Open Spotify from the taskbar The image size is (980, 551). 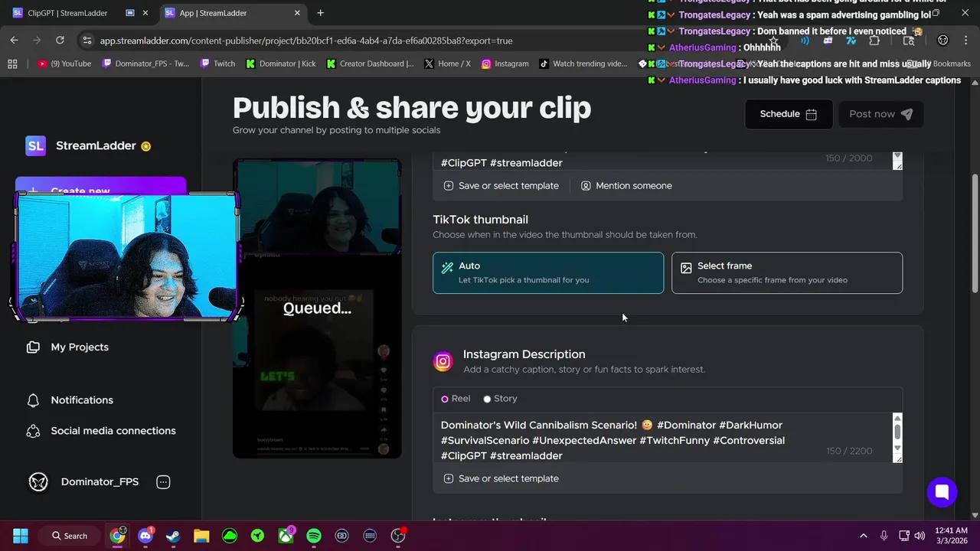tap(314, 536)
